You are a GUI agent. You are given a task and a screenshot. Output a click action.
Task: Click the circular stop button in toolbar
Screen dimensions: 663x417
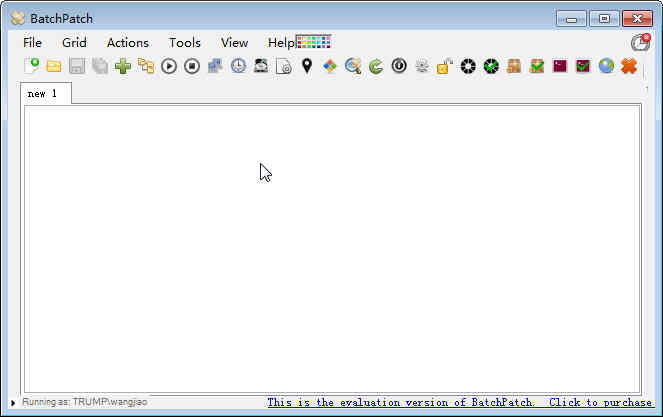[192, 66]
